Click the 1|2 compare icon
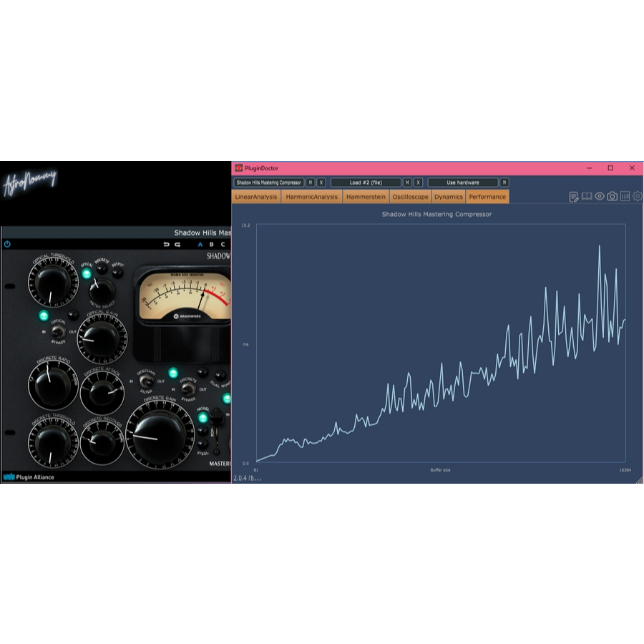 (x=625, y=196)
